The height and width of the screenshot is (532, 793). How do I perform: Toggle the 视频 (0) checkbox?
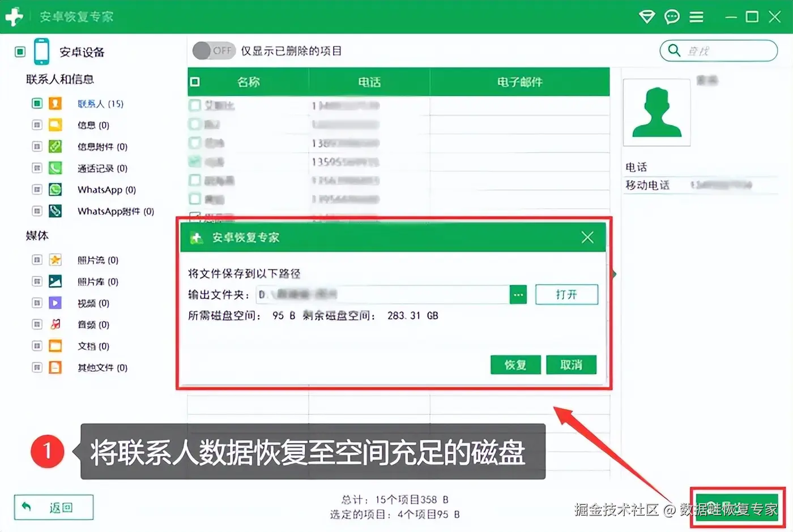coord(37,303)
